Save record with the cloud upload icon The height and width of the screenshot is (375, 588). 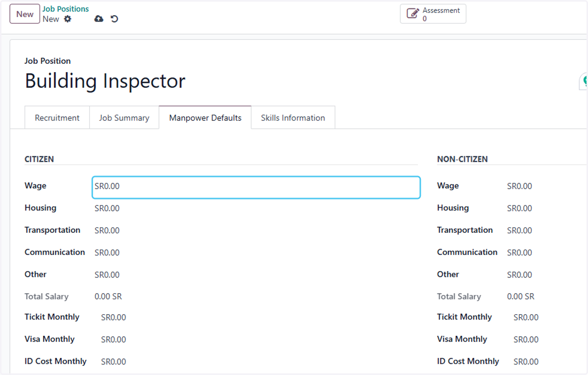click(98, 19)
